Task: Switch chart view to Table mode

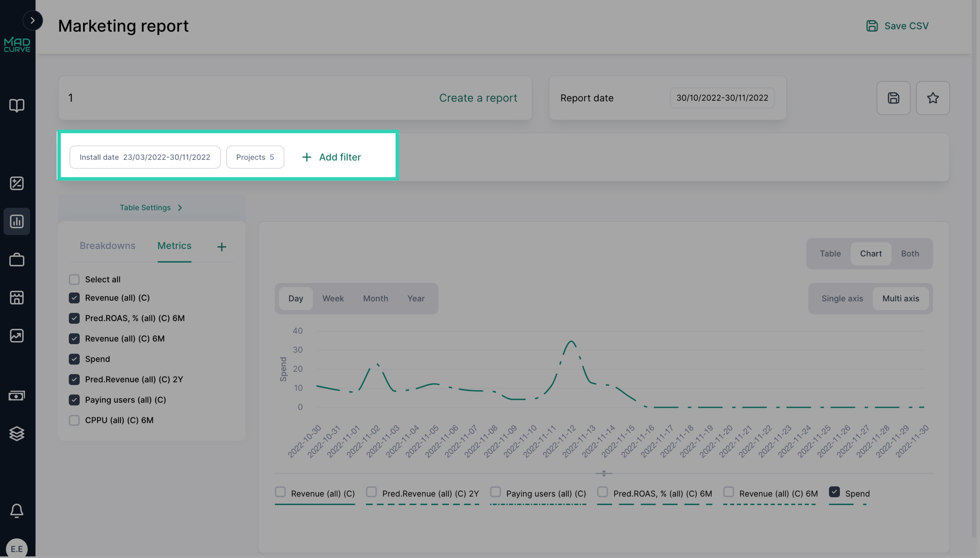Action: (x=830, y=253)
